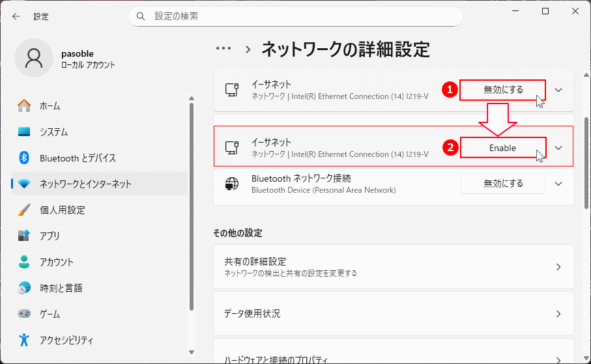
Task: Open 共有の詳細設定
Action: click(x=394, y=267)
